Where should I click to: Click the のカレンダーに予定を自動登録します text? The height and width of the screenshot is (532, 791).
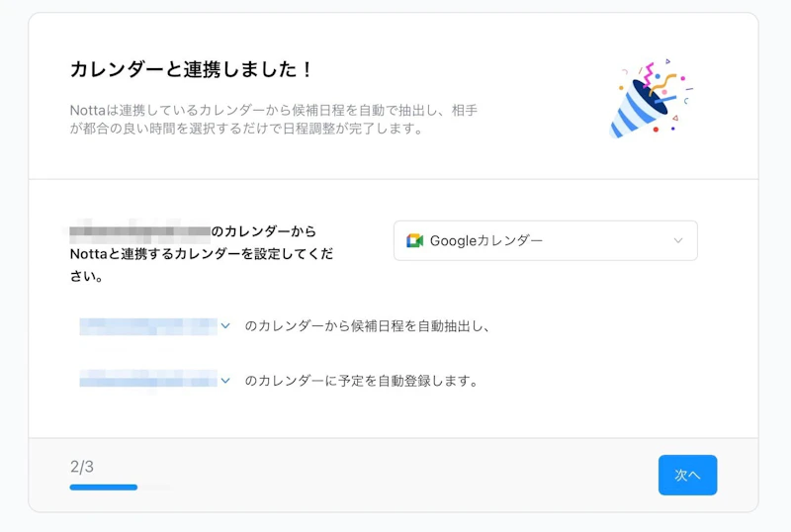[x=361, y=381]
